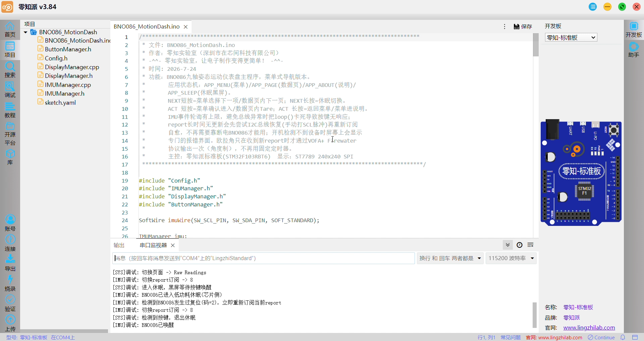The width and height of the screenshot is (644, 341).
Task: Open the 账号 account sidebar icon
Action: point(10,224)
